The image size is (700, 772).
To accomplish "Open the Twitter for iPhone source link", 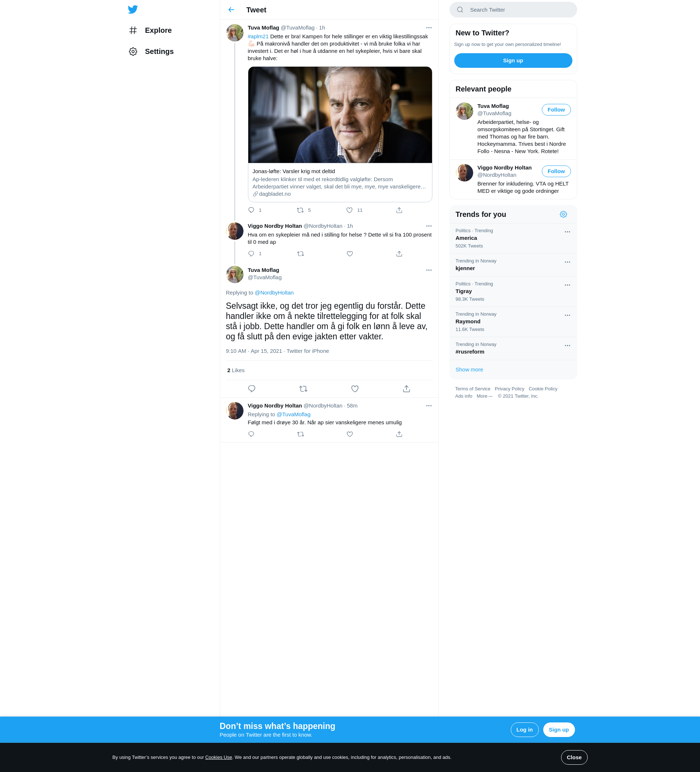I will click(307, 351).
